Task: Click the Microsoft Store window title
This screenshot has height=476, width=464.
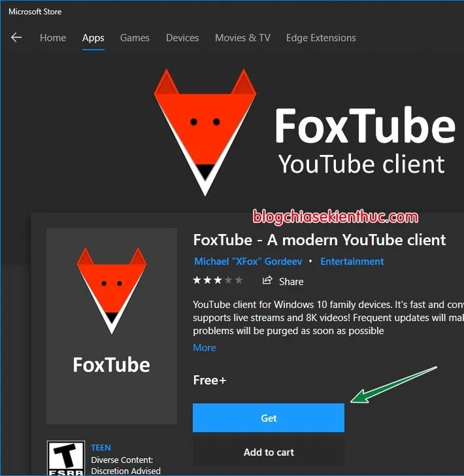Action: click(x=35, y=12)
